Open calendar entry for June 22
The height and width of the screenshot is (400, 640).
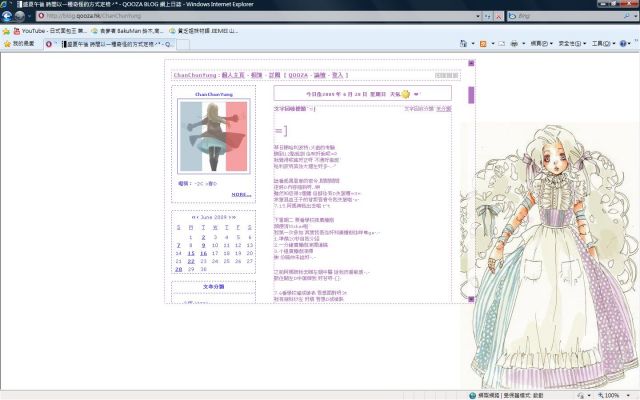pyautogui.click(x=191, y=261)
